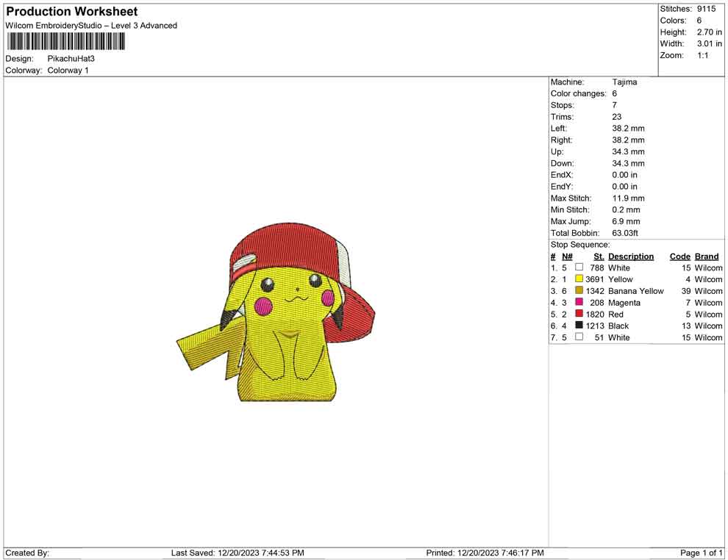This screenshot has width=728, height=560.
Task: Click the White swatch in stop 1
Action: coord(579,268)
